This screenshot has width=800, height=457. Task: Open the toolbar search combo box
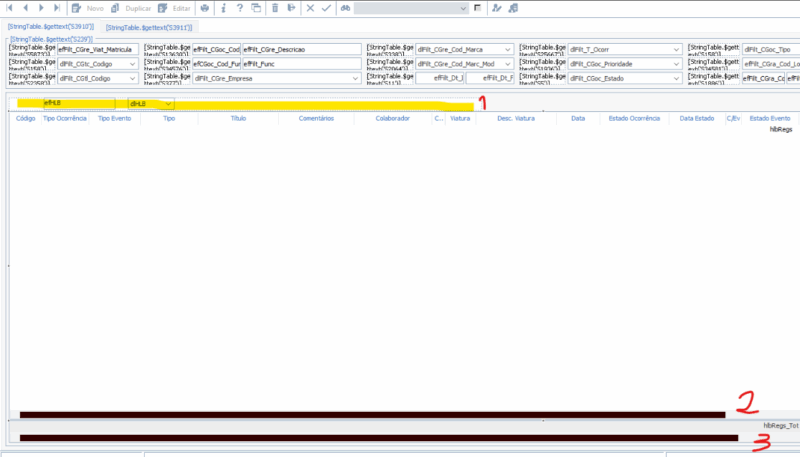tap(411, 8)
